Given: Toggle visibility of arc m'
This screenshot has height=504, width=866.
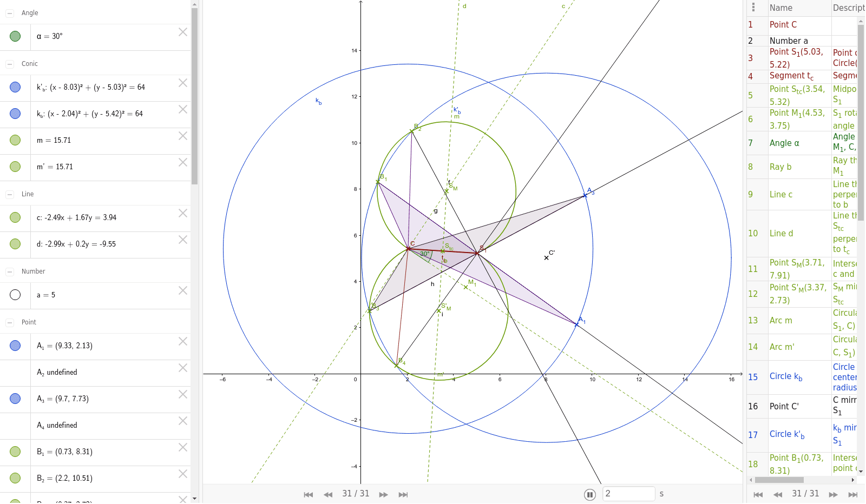Looking at the screenshot, I should pos(15,167).
